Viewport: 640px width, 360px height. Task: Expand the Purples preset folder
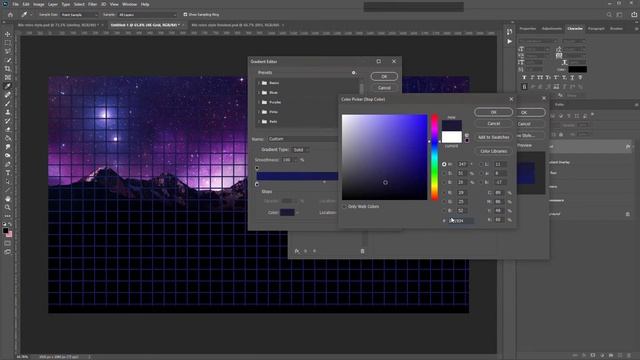258,102
